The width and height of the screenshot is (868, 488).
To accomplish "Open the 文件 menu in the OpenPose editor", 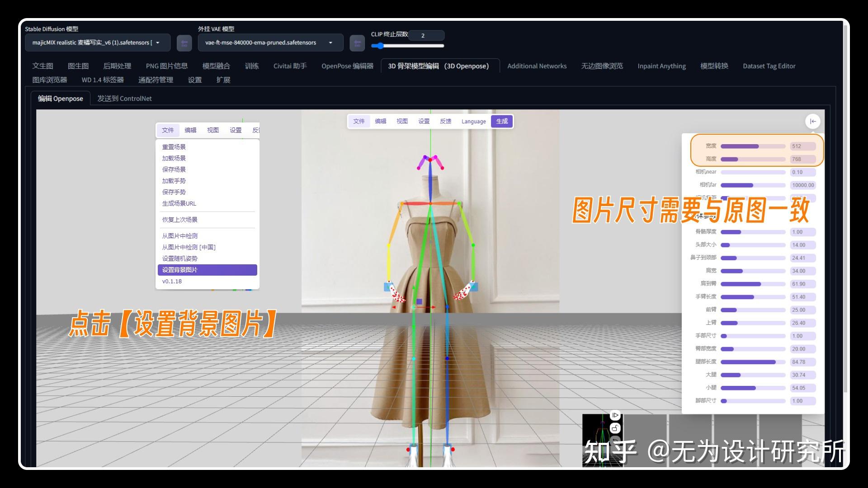I will pos(168,130).
